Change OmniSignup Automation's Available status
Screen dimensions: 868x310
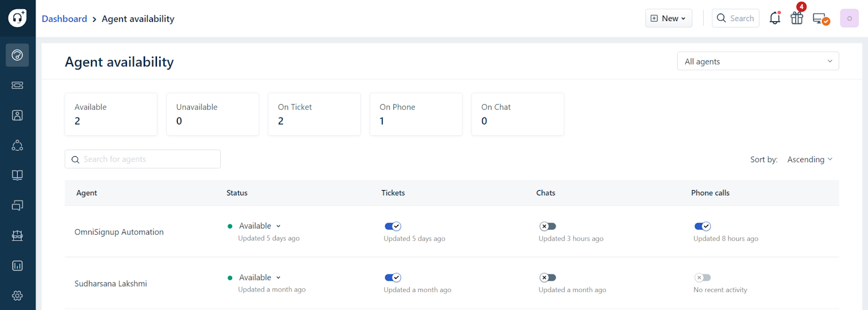260,226
